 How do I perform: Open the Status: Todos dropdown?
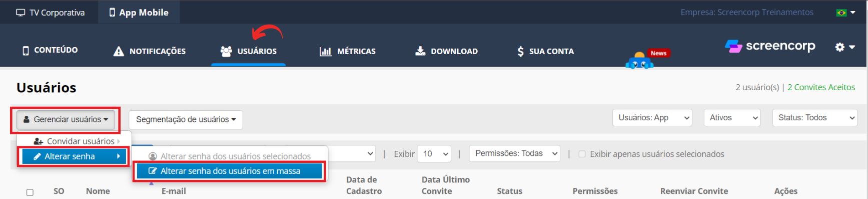(x=814, y=118)
